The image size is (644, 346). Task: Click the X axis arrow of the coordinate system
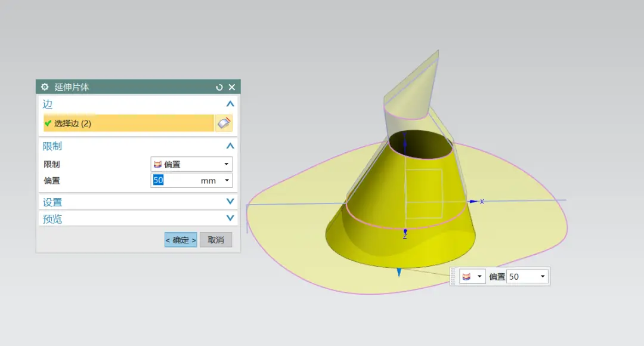pyautogui.click(x=473, y=202)
